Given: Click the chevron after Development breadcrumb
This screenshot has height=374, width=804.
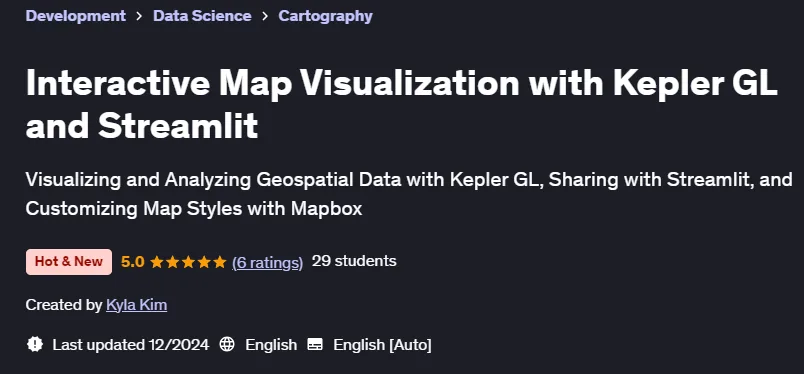Looking at the screenshot, I should pyautogui.click(x=139, y=16).
